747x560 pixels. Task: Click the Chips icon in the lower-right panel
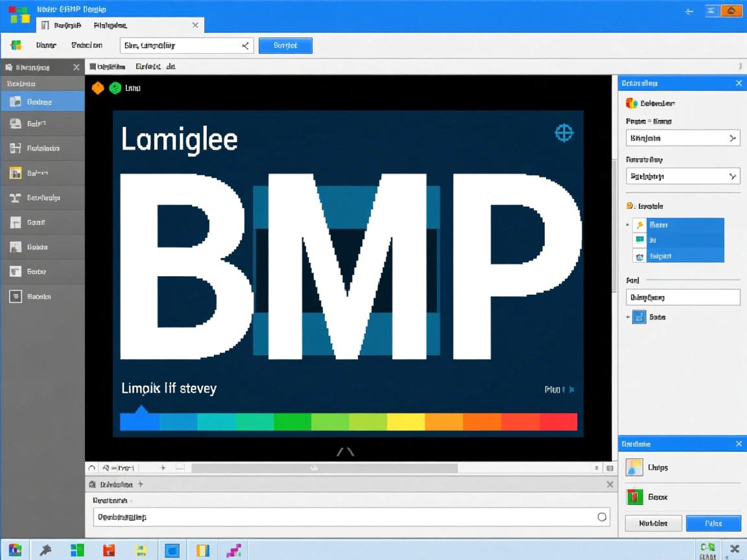634,467
